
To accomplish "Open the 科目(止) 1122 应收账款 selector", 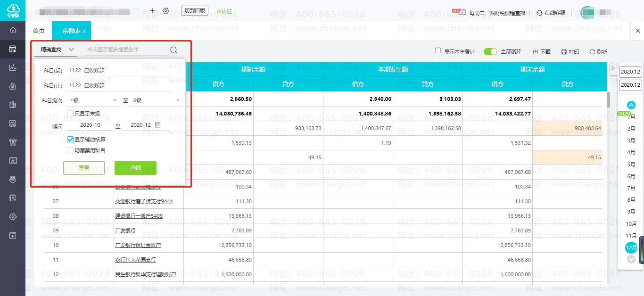I will pos(120,85).
